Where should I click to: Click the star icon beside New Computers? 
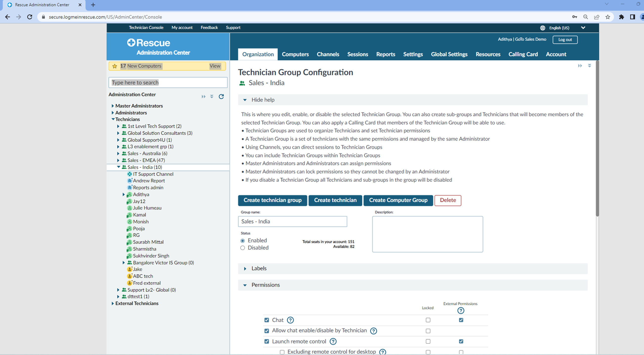pos(115,66)
